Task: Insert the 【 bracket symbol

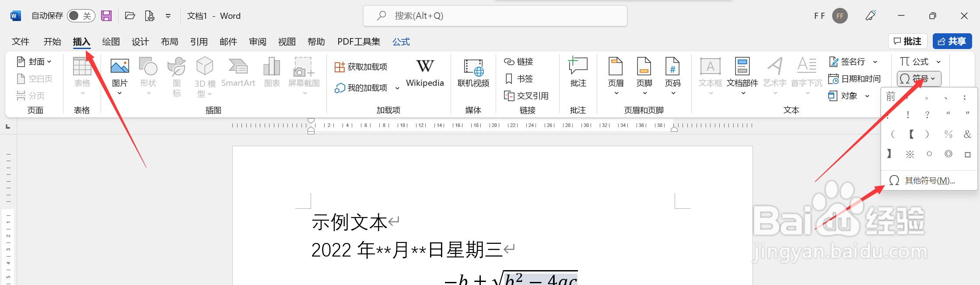Action: 911,134
